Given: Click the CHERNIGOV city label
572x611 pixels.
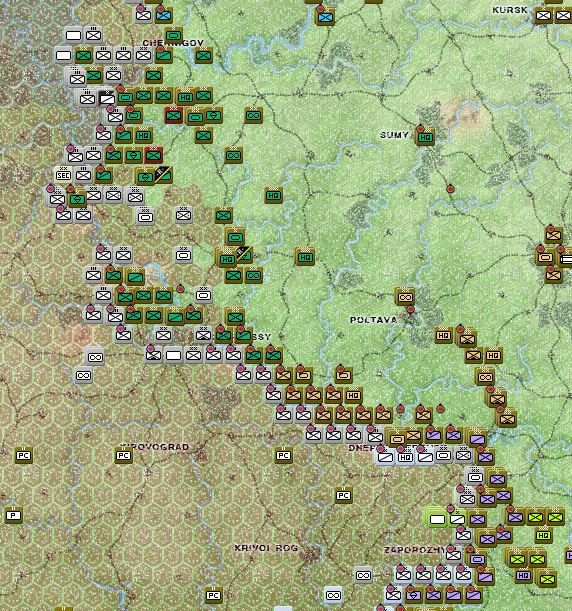Looking at the screenshot, I should click(x=173, y=43).
